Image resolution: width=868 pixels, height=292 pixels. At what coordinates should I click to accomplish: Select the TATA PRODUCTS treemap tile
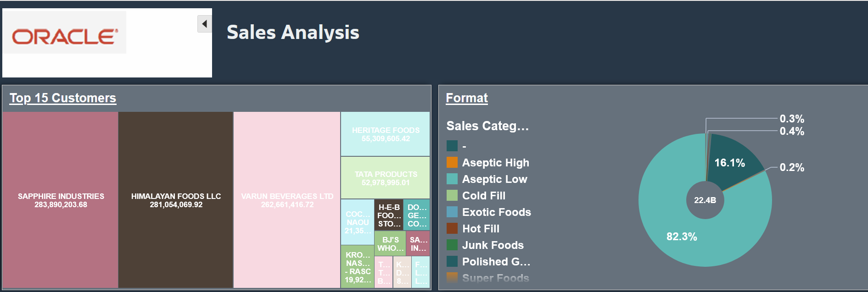click(x=386, y=178)
